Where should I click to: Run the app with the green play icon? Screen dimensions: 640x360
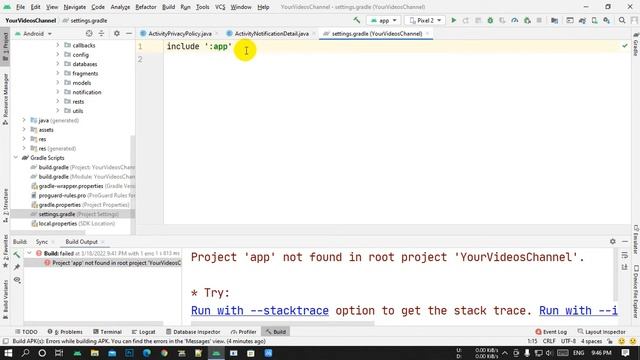coord(453,20)
